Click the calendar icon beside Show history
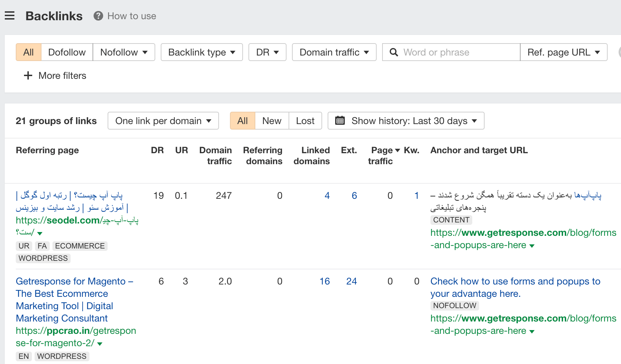The width and height of the screenshot is (621, 364). (x=340, y=121)
